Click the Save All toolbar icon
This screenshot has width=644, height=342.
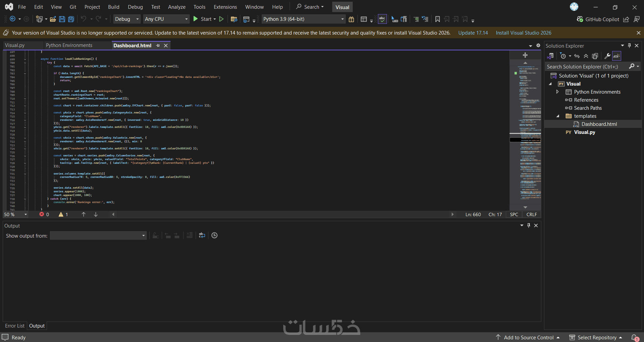[71, 19]
